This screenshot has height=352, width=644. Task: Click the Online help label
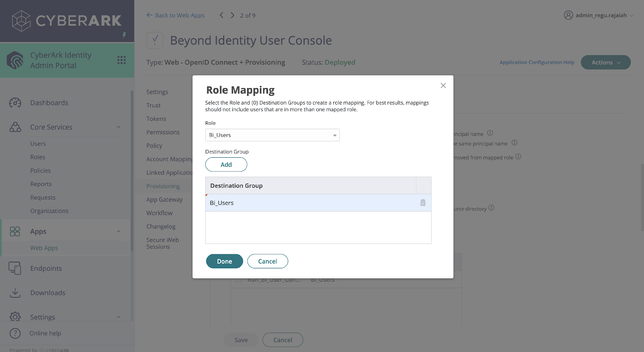45,333
